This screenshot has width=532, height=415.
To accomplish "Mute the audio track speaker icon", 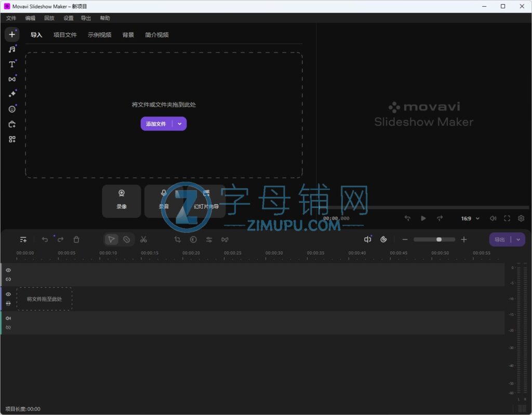I will 8,318.
